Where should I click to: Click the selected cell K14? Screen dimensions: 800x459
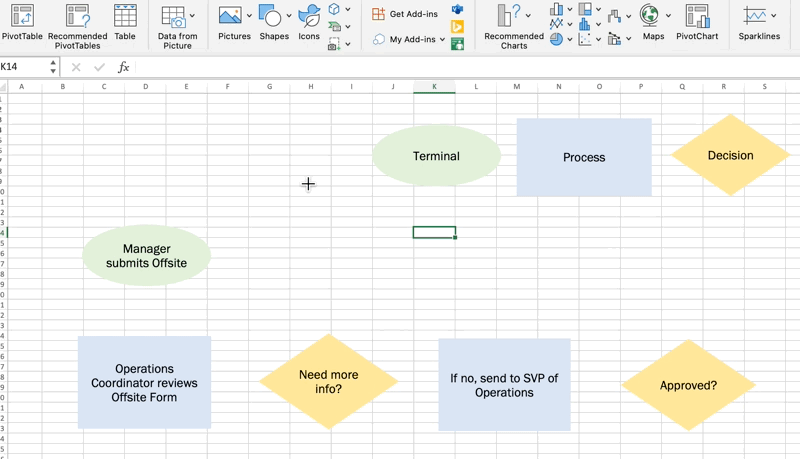pos(434,233)
